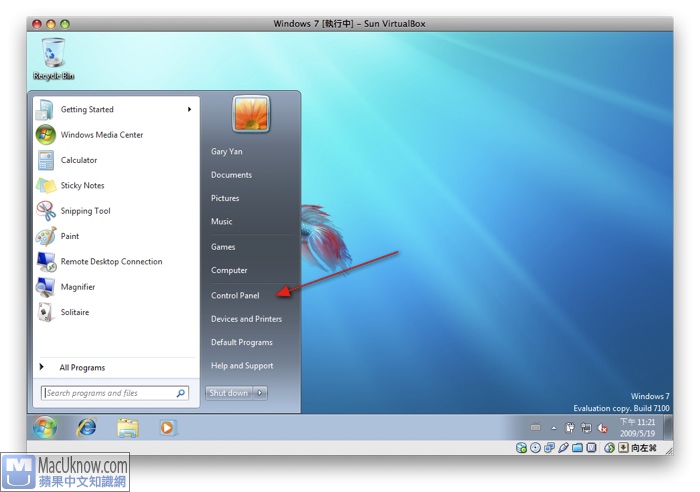Open Windows Explorer folder taskbar icon
Screen dimensions: 700x492
click(128, 428)
